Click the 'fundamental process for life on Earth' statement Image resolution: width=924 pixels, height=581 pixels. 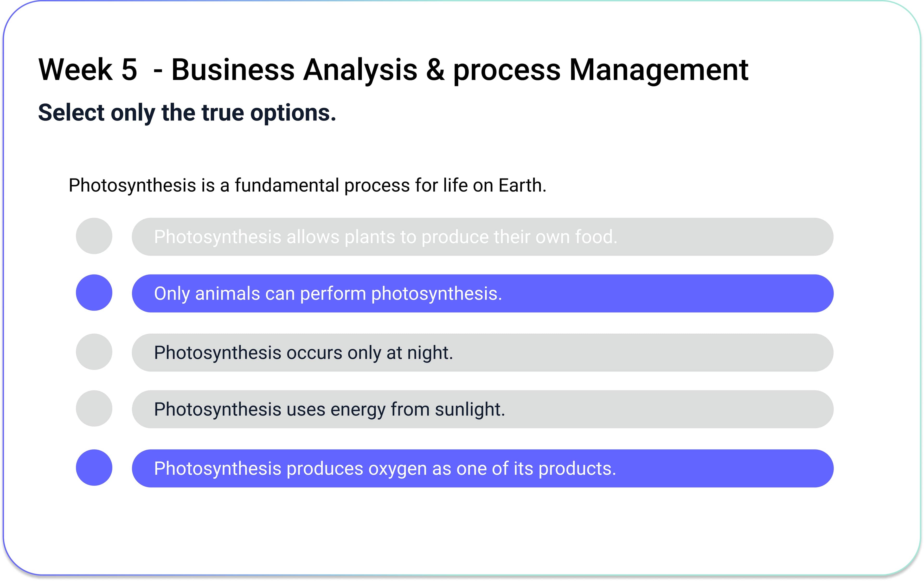(391, 185)
